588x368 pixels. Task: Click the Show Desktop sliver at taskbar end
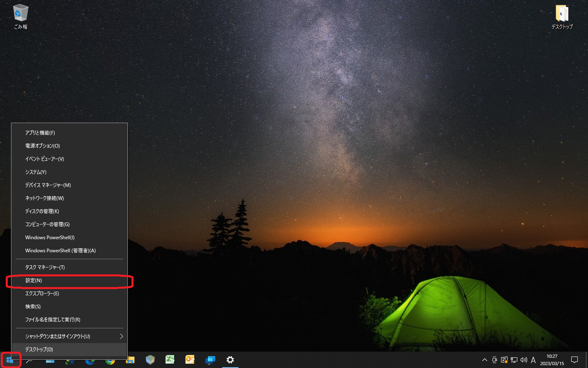coord(586,360)
